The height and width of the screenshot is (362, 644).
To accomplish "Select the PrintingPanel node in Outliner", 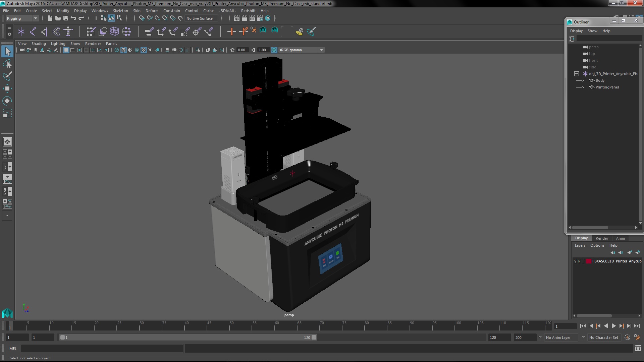I will coord(607,87).
